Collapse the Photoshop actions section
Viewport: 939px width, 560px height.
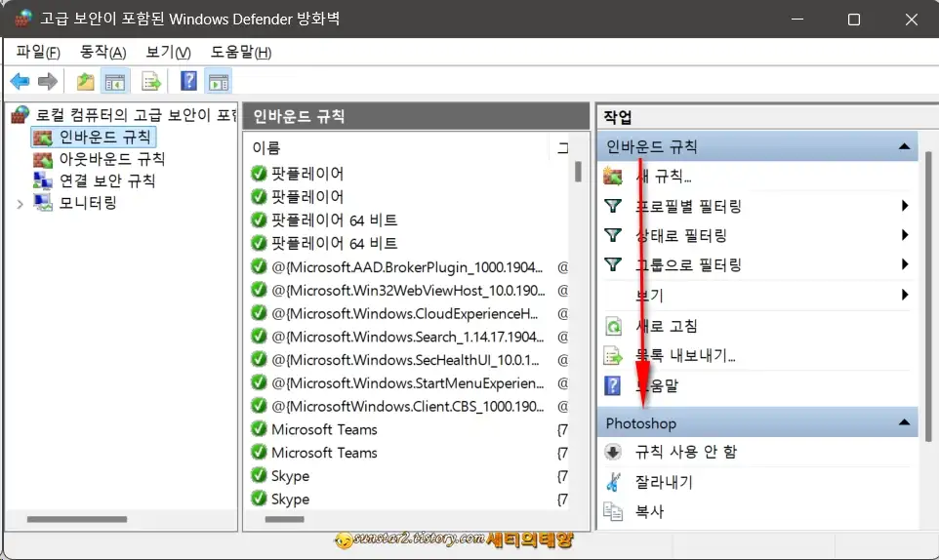click(x=904, y=422)
